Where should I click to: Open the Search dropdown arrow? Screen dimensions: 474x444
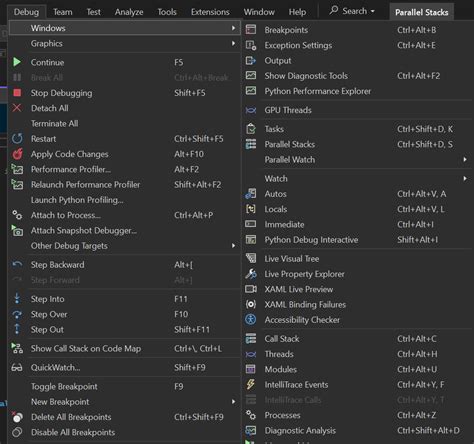(x=372, y=11)
